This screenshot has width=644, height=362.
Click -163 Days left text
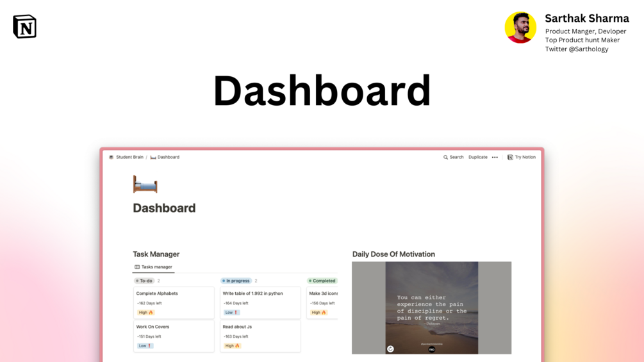pyautogui.click(x=236, y=336)
